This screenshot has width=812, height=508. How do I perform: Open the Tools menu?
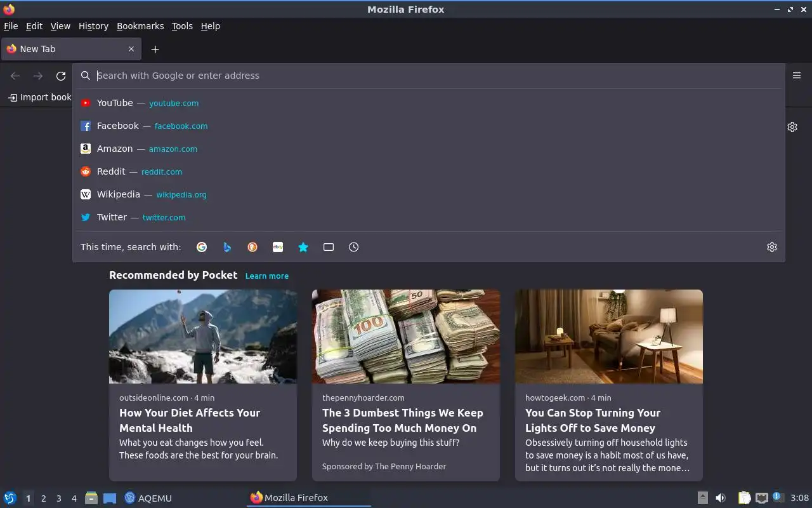tap(182, 26)
